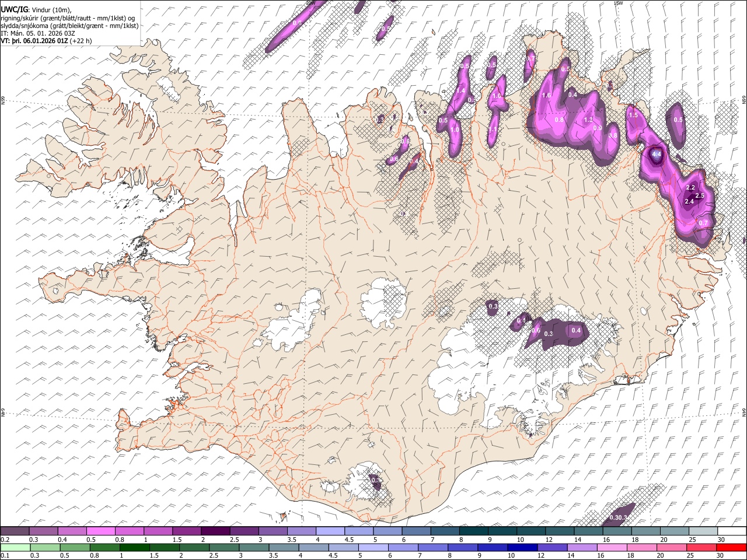Select the 0.3 swatch in the upper color scale
Image resolution: width=747 pixels, height=560 pixels.
[x=43, y=531]
